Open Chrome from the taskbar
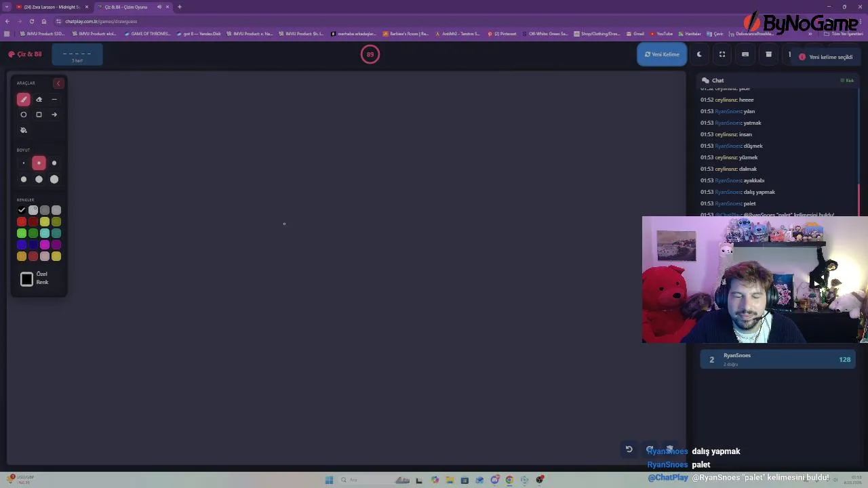Viewport: 868px width, 488px height. [509, 480]
